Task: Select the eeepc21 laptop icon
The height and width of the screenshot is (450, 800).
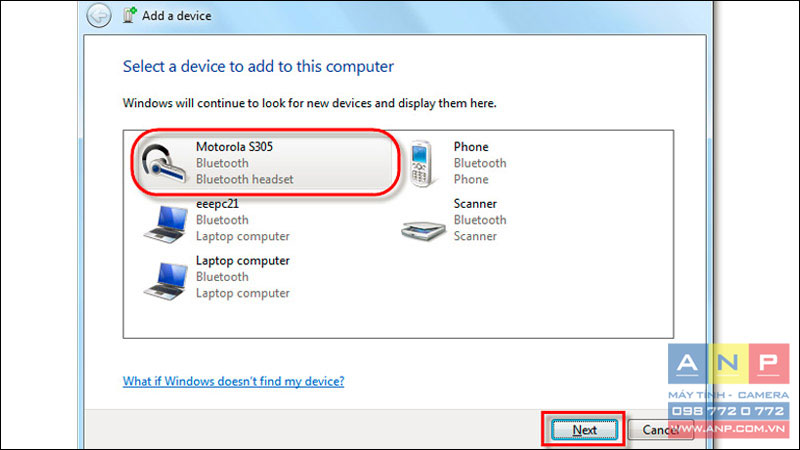Action: pyautogui.click(x=165, y=224)
